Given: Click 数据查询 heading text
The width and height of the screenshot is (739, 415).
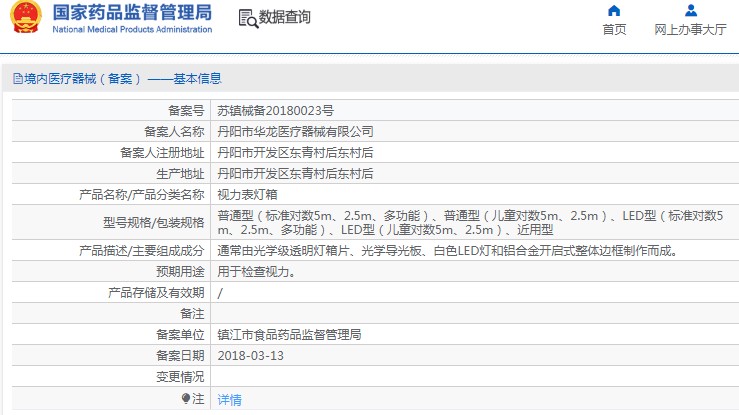Looking at the screenshot, I should [x=285, y=17].
